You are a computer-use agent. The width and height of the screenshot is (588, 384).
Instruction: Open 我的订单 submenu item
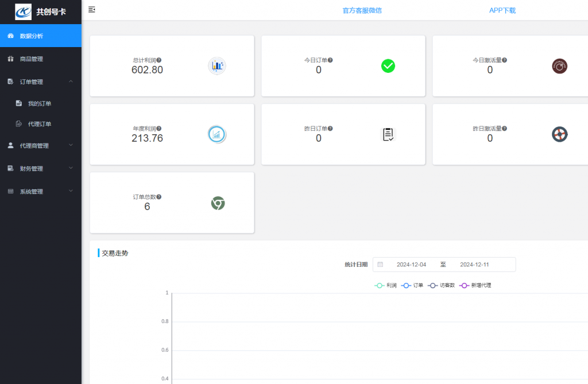40,104
